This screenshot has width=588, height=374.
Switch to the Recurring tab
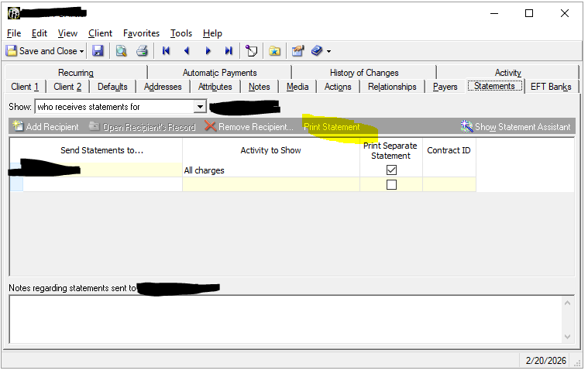click(76, 72)
